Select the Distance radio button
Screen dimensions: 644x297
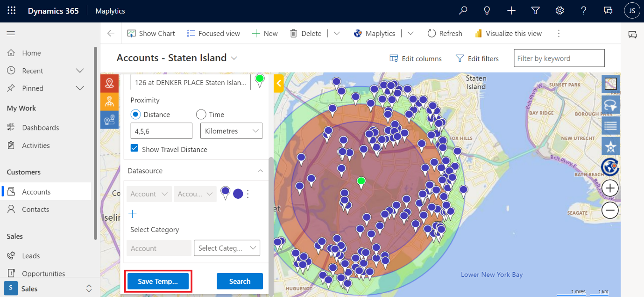click(x=135, y=115)
